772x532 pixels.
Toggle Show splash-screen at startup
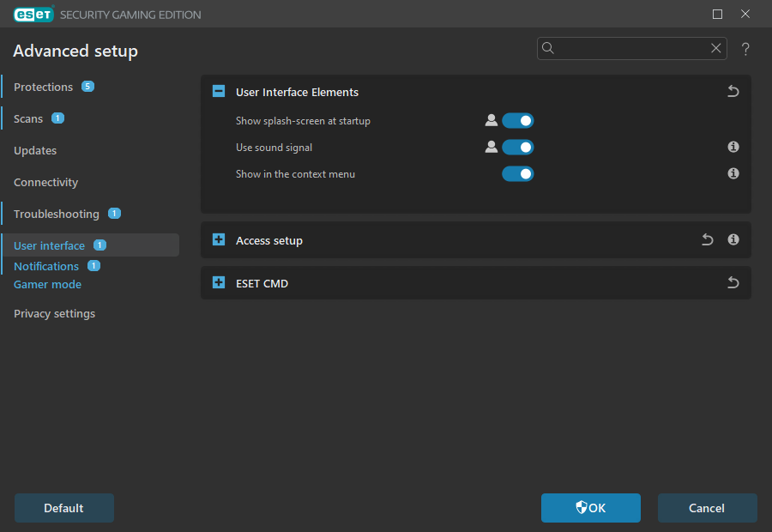[x=518, y=121]
